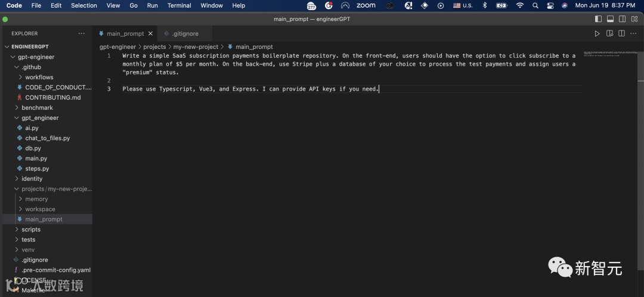
Task: Open the Run menu
Action: (153, 5)
